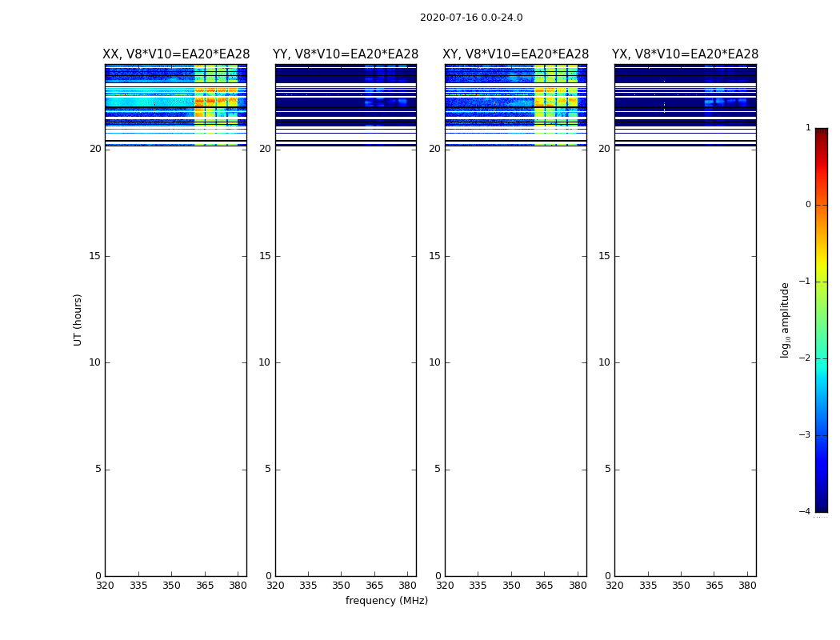Click the '10' hour tick of XX panel
This screenshot has width=840, height=640.
(x=95, y=362)
